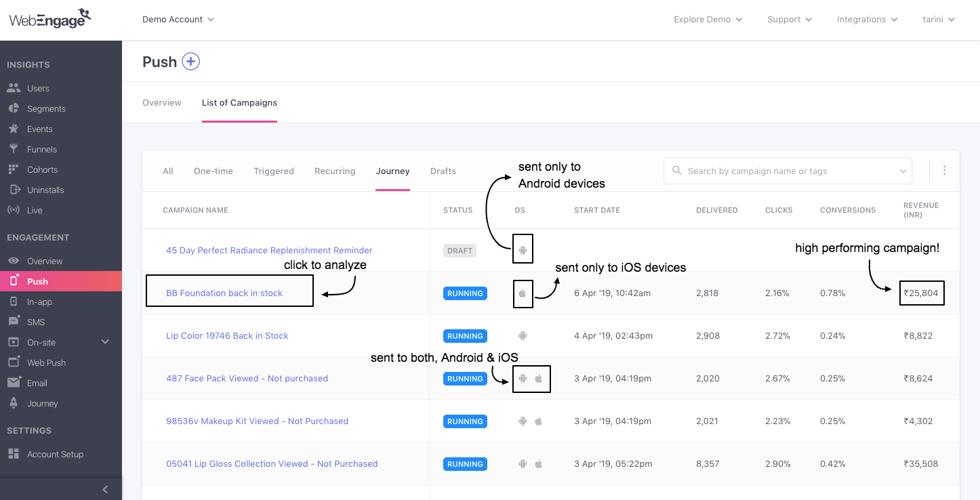Click the plus icon to create Push campaign
Image resolution: width=980 pixels, height=500 pixels.
click(191, 62)
